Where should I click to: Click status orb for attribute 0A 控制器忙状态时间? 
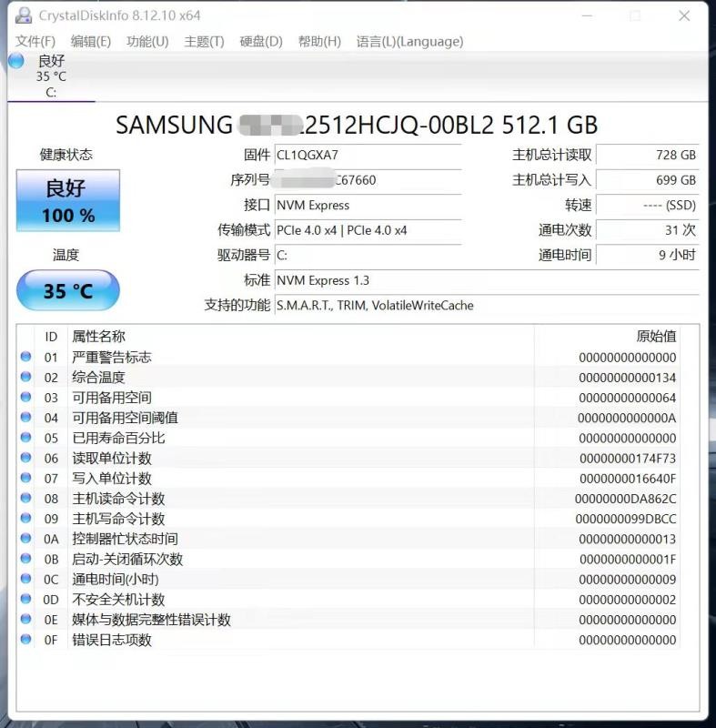(x=26, y=538)
